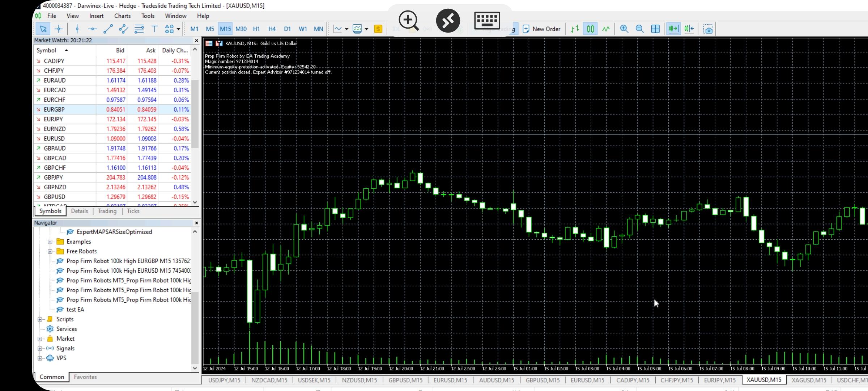Switch chart to bar chart display

click(x=575, y=29)
